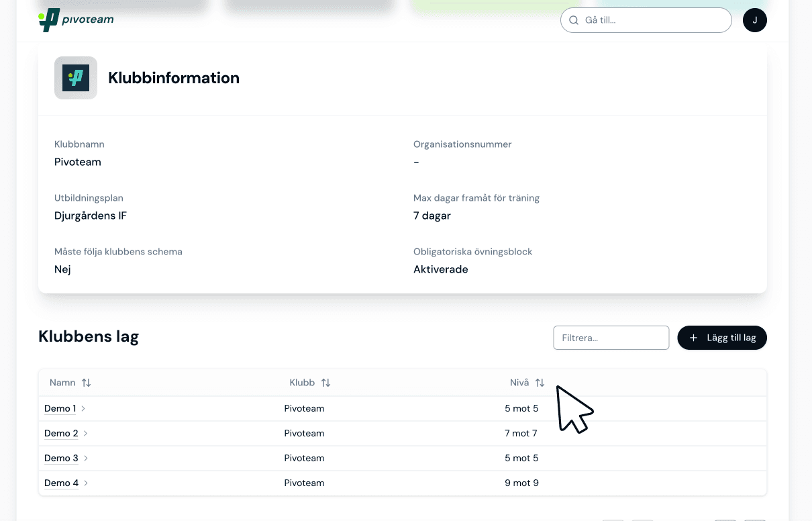The width and height of the screenshot is (812, 521).
Task: Select the 7 mot 7 level cell
Action: (x=521, y=433)
